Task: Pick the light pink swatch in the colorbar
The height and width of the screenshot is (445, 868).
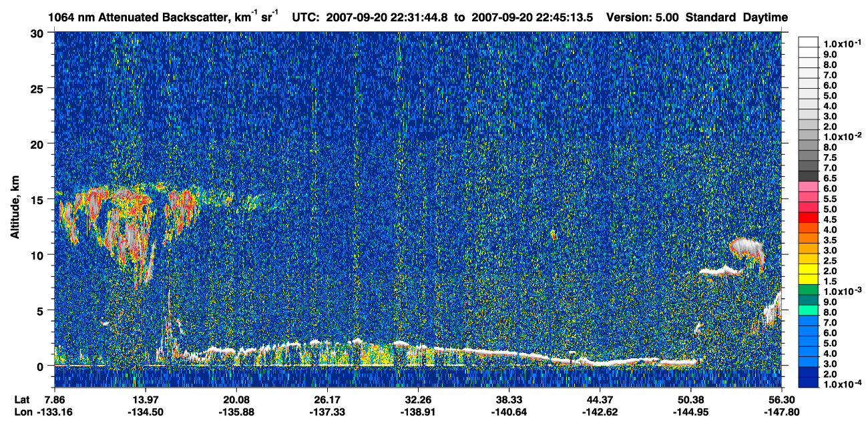Action: pyautogui.click(x=809, y=187)
